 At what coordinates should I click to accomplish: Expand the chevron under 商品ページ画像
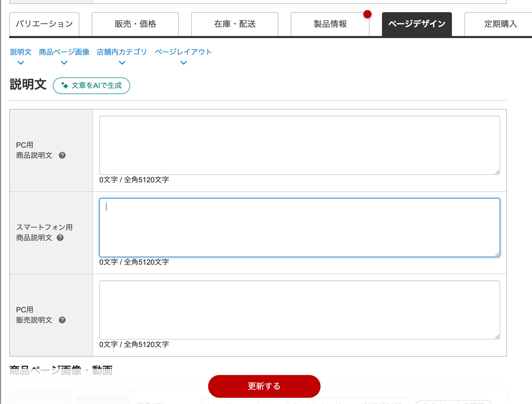[x=63, y=62]
